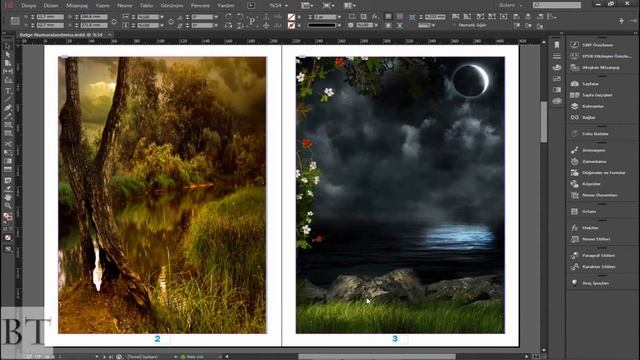Image resolution: width=640 pixels, height=360 pixels.
Task: Click the vertical scrollbar thumb of the document
Action: coord(544,122)
